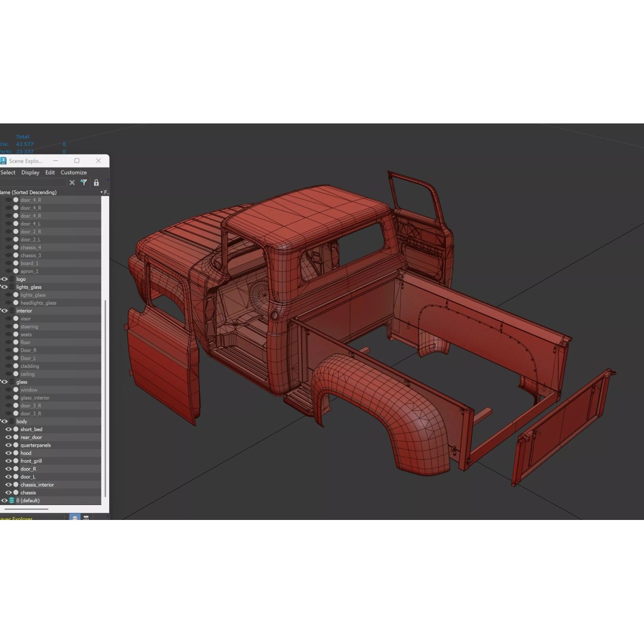The width and height of the screenshot is (644, 644).
Task: Collapse the lights_glass layer tree arrow
Action: [1, 287]
